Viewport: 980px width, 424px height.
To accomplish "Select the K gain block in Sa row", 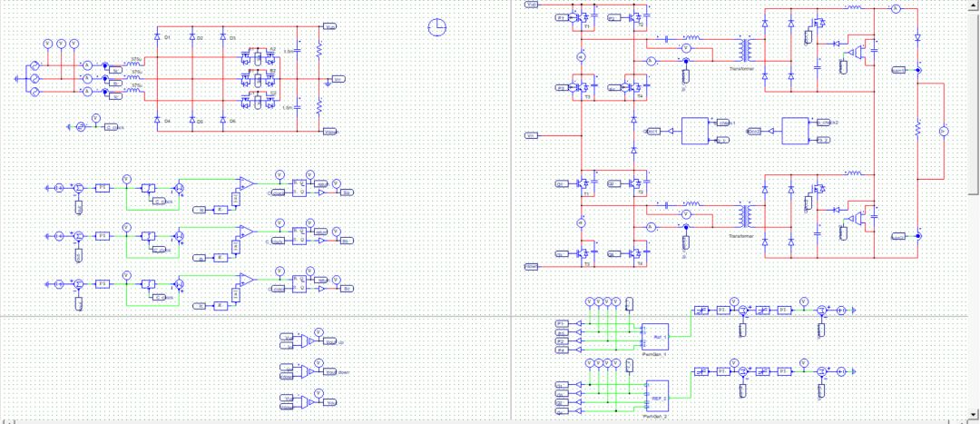I will coord(220,209).
